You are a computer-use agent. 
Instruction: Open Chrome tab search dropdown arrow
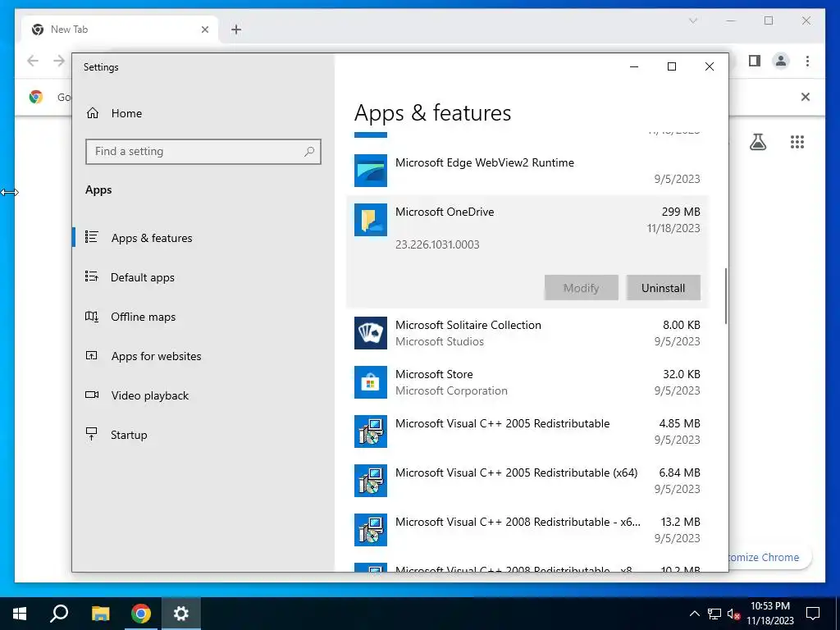692,21
